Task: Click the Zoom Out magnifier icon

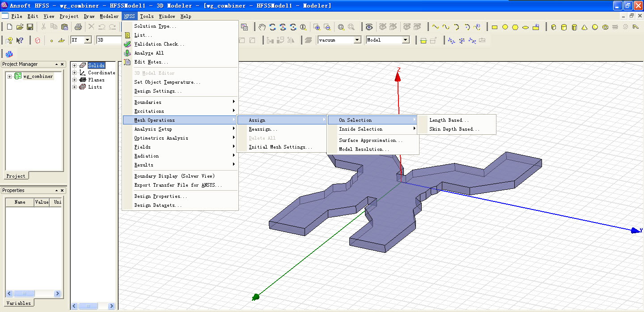Action: point(327,27)
